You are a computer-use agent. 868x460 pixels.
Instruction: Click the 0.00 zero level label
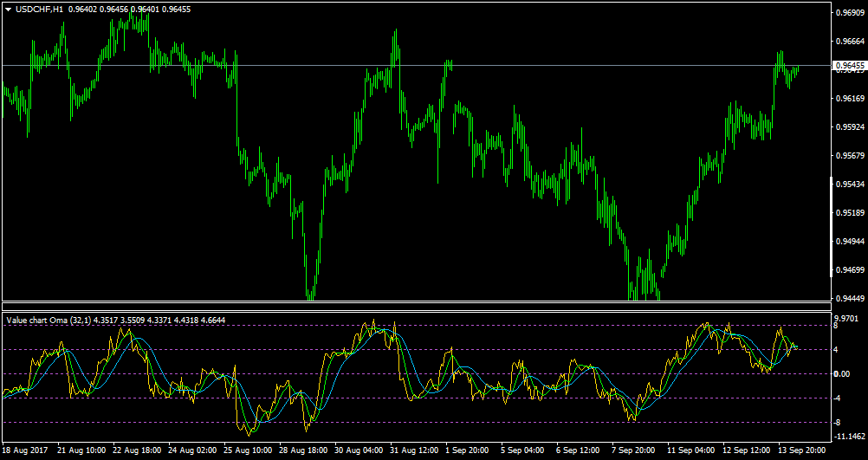843,374
